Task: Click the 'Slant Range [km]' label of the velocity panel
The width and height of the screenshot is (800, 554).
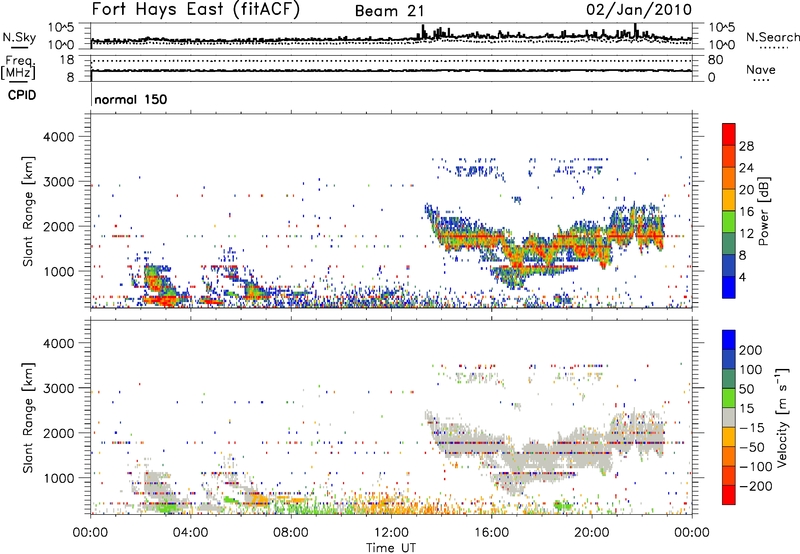Action: pos(28,417)
